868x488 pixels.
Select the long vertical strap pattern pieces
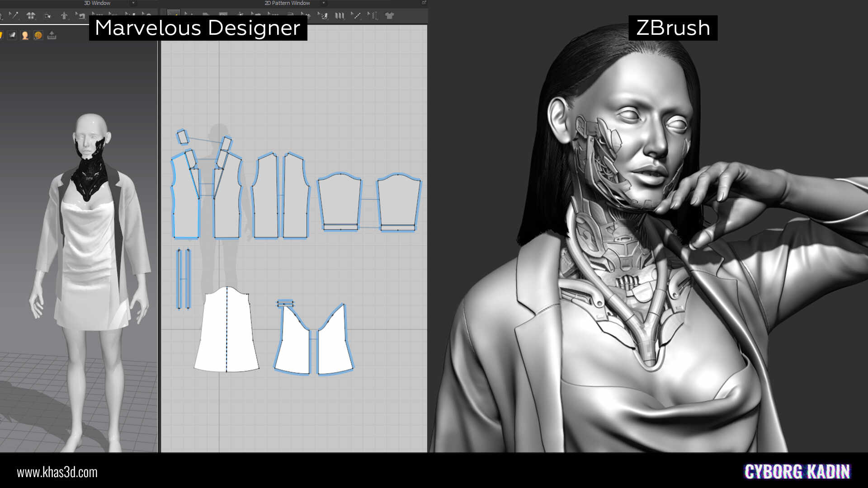point(184,279)
